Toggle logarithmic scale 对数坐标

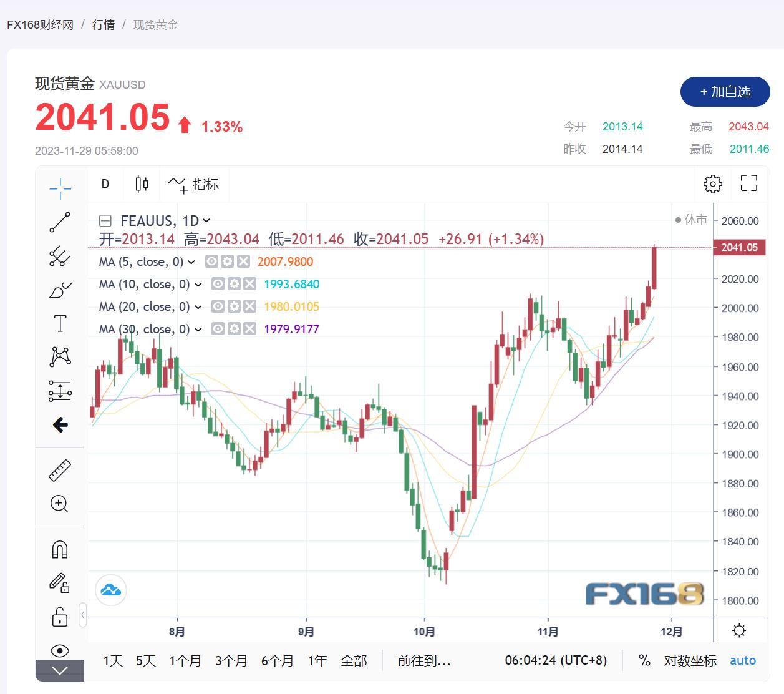690,660
